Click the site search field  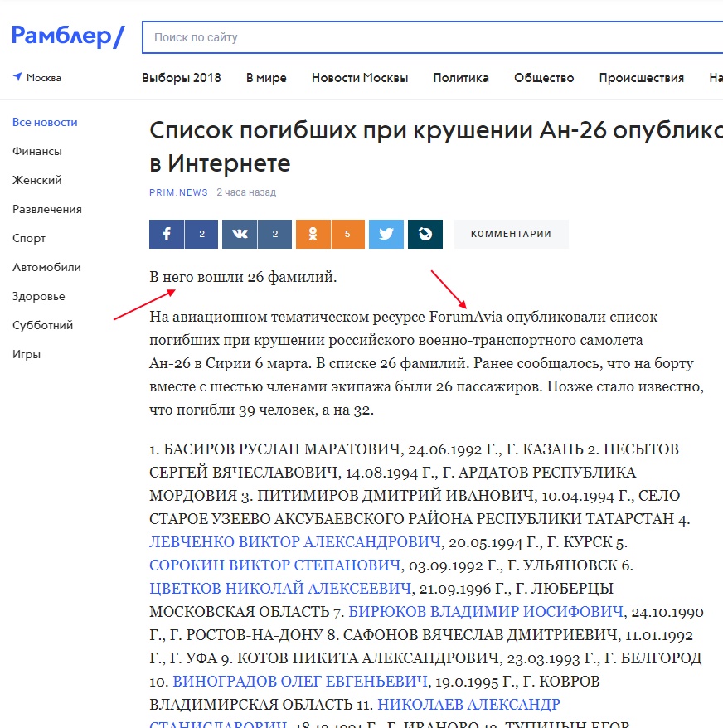coord(431,37)
